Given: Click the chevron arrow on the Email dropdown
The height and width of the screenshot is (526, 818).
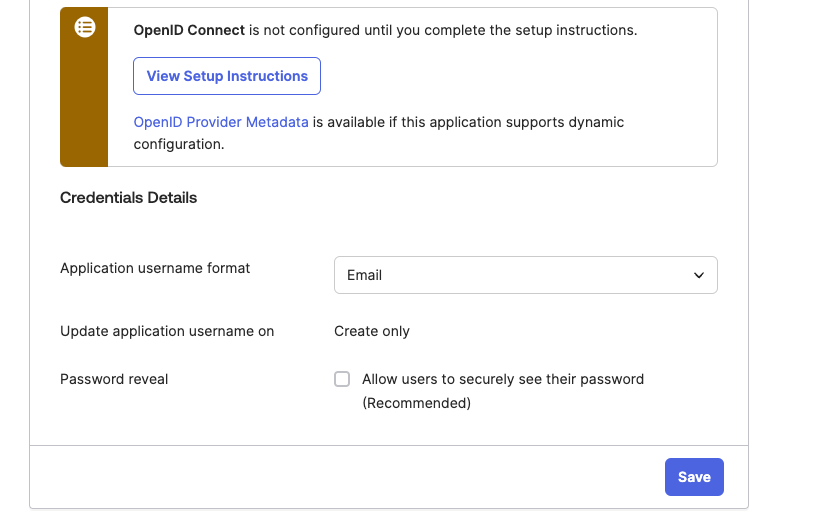Looking at the screenshot, I should [x=699, y=275].
